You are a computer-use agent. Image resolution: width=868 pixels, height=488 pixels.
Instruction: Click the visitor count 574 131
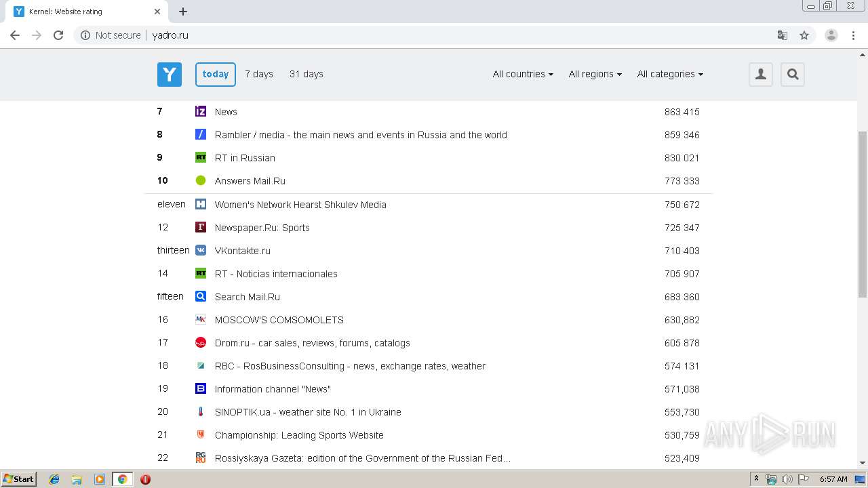682,366
